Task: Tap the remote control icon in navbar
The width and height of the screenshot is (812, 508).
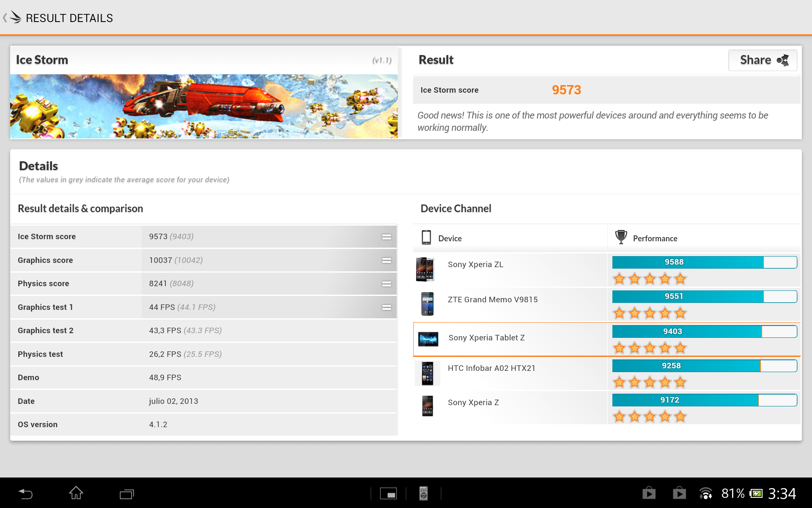Action: (x=423, y=494)
